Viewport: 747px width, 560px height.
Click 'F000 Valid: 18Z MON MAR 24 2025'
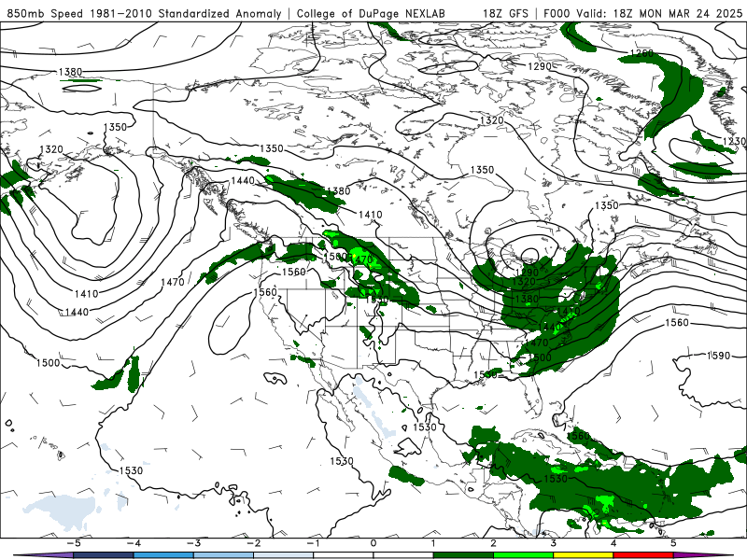[x=642, y=14]
